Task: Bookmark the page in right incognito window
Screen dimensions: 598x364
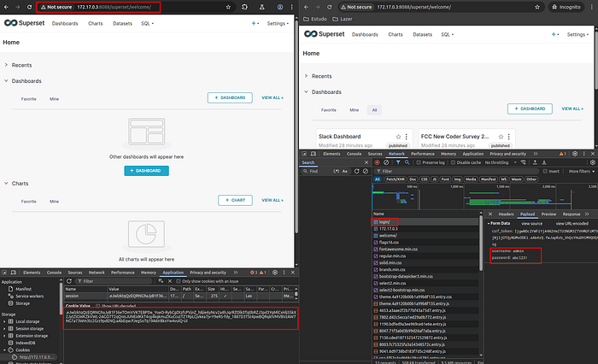Action: [x=537, y=7]
